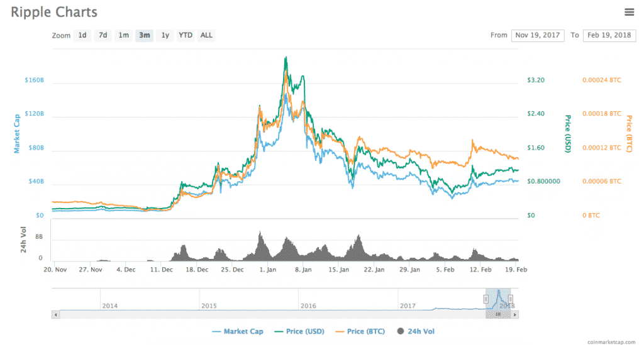Grab the left navigator range handle
The width and height of the screenshot is (644, 345).
pos(486,299)
